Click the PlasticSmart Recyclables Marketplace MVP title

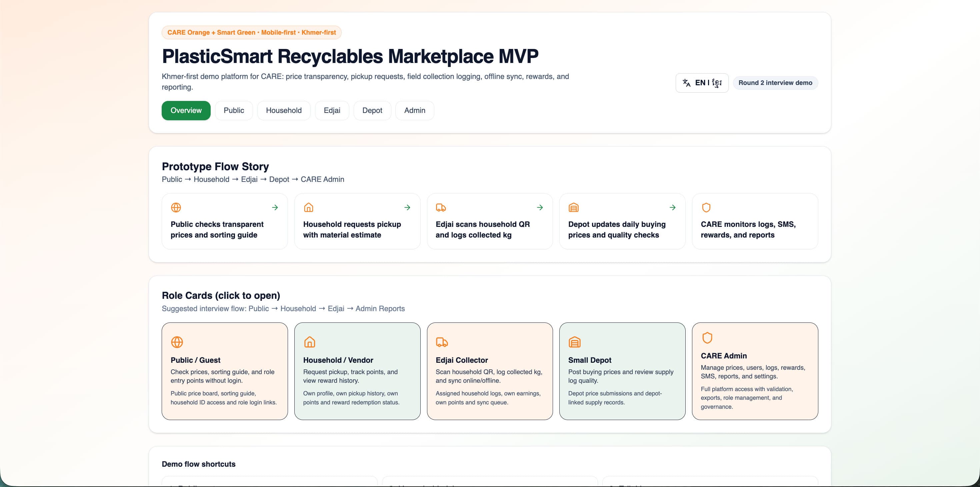pyautogui.click(x=350, y=56)
